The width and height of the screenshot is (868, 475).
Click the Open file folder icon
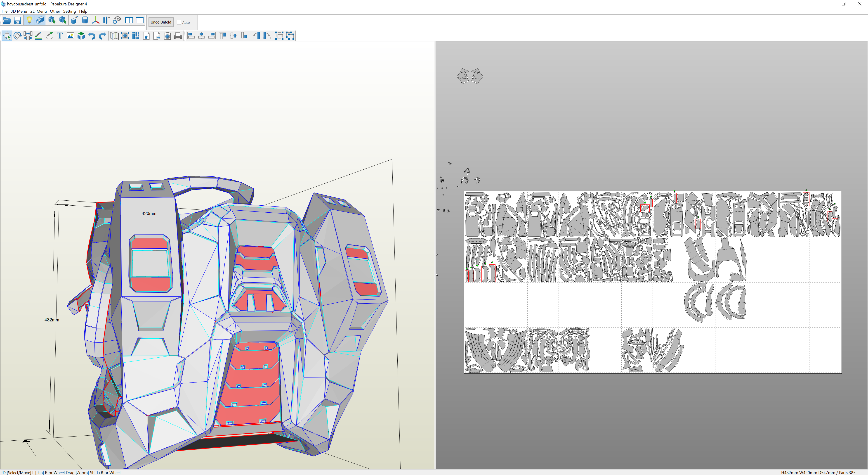click(7, 21)
